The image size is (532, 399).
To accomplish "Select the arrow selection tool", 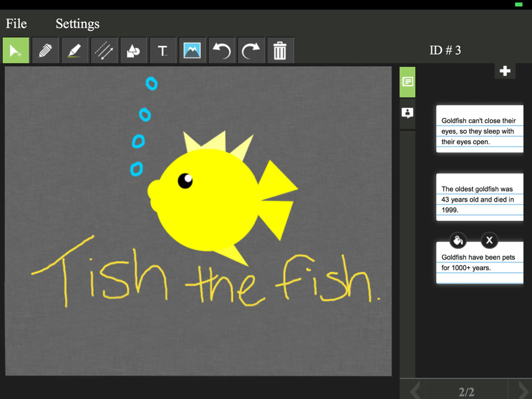I will (x=16, y=51).
